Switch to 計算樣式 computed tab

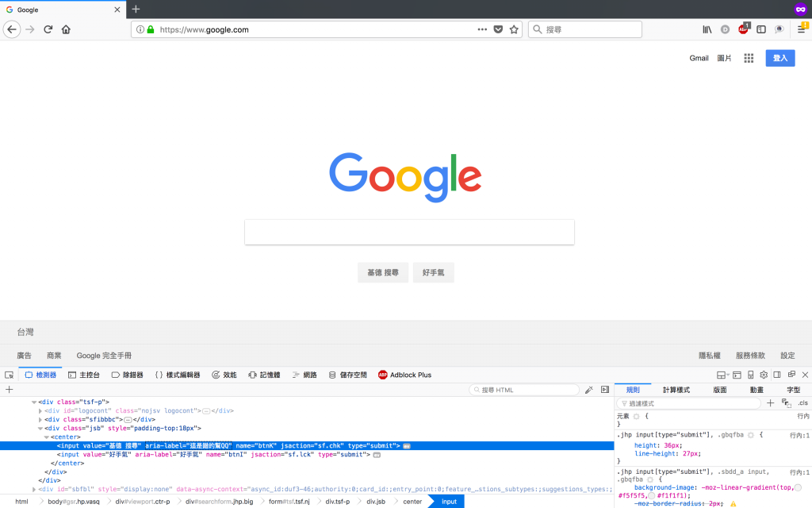676,390
